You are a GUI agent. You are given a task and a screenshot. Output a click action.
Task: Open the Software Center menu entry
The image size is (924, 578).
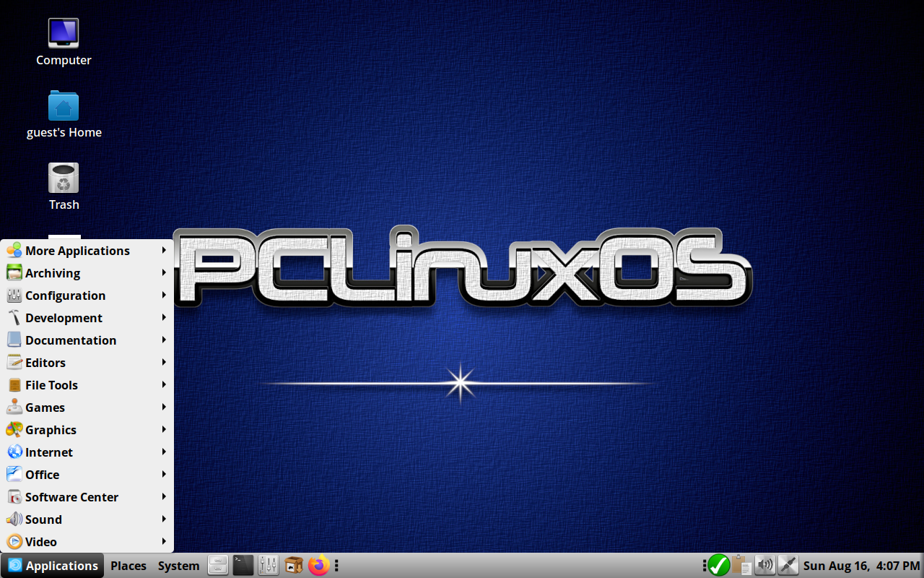pos(87,497)
